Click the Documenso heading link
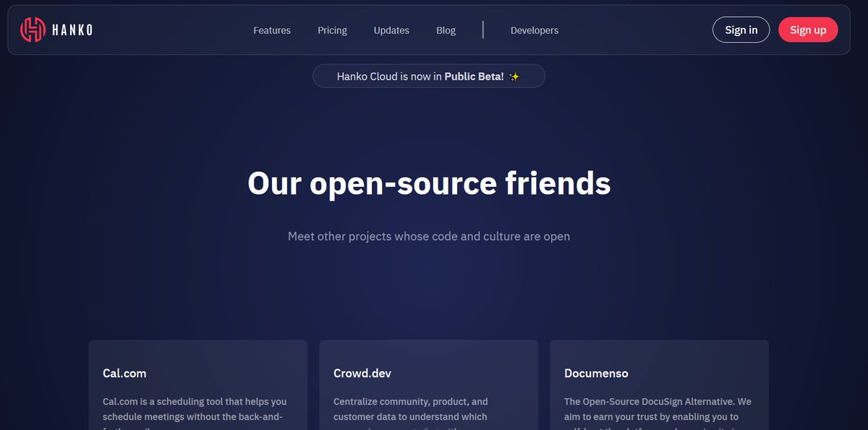Image resolution: width=868 pixels, height=430 pixels. [596, 374]
